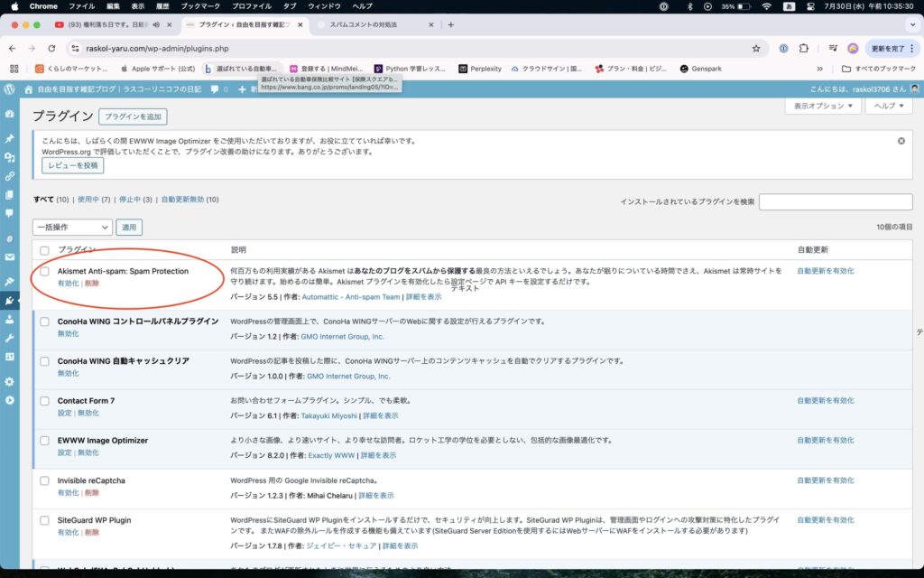Viewport: 924px width, 578px height.
Task: Deactivate EWWW Image Optimizer via 無効化
Action: (x=88, y=452)
